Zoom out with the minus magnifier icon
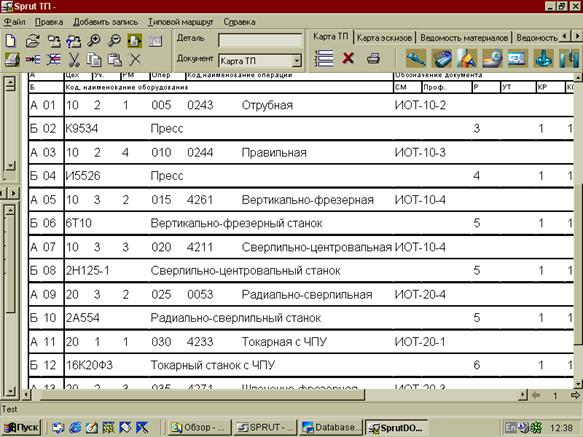Viewport: 583px width, 437px height. [114, 41]
